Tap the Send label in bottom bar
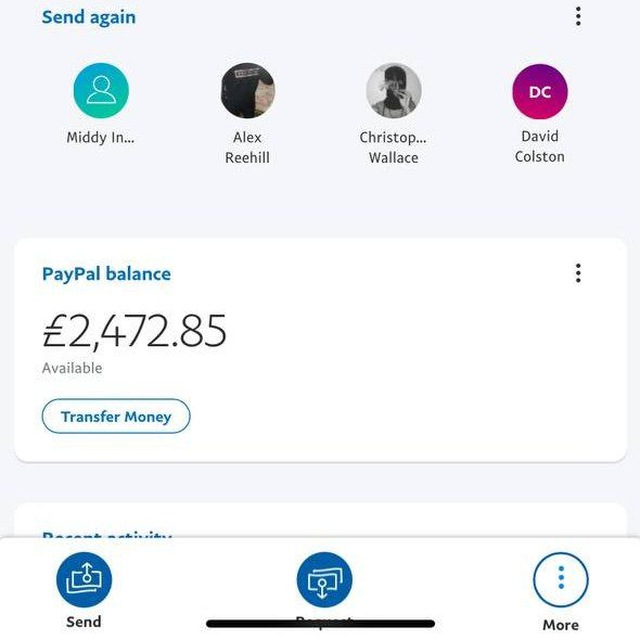The width and height of the screenshot is (640, 640). [84, 622]
